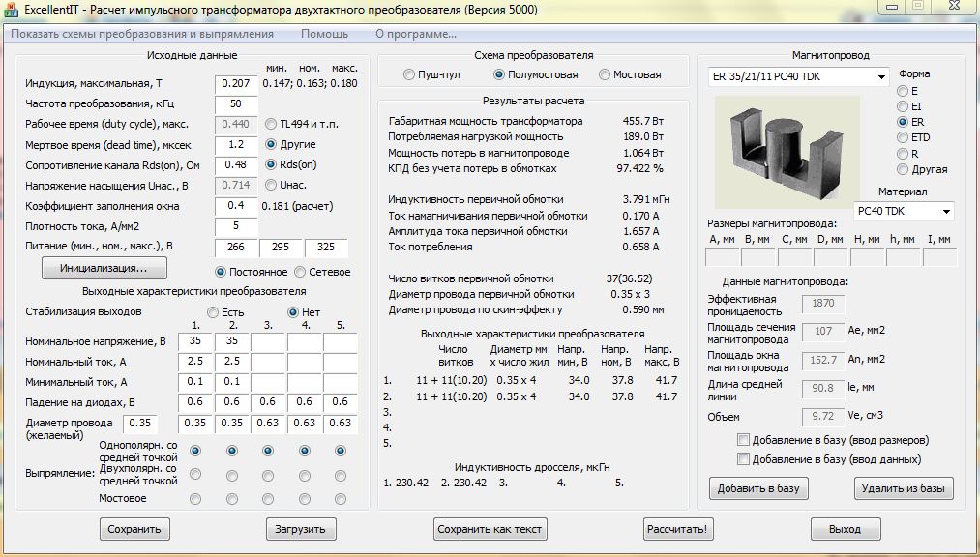Screen dimensions: 980x557
Task: Expand the PC40 TDK material dropdown
Action: (x=945, y=211)
